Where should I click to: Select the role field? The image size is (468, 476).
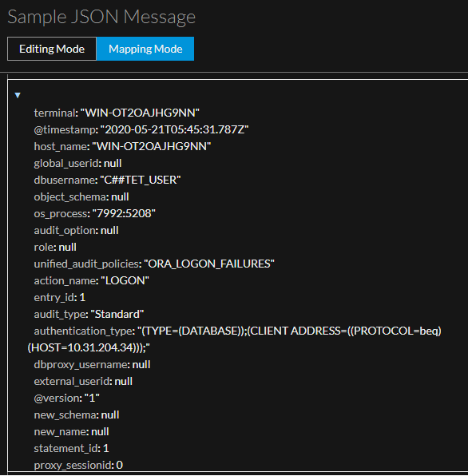(x=44, y=248)
